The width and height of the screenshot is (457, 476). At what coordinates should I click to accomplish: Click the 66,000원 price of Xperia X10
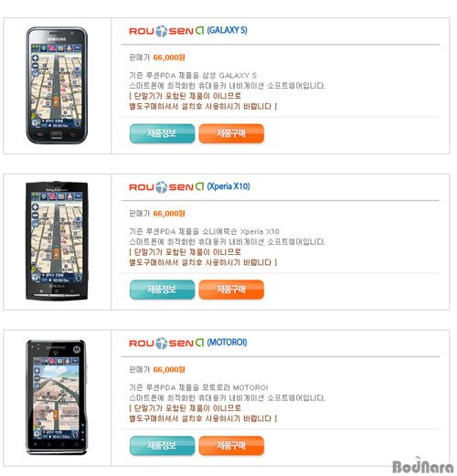click(169, 214)
